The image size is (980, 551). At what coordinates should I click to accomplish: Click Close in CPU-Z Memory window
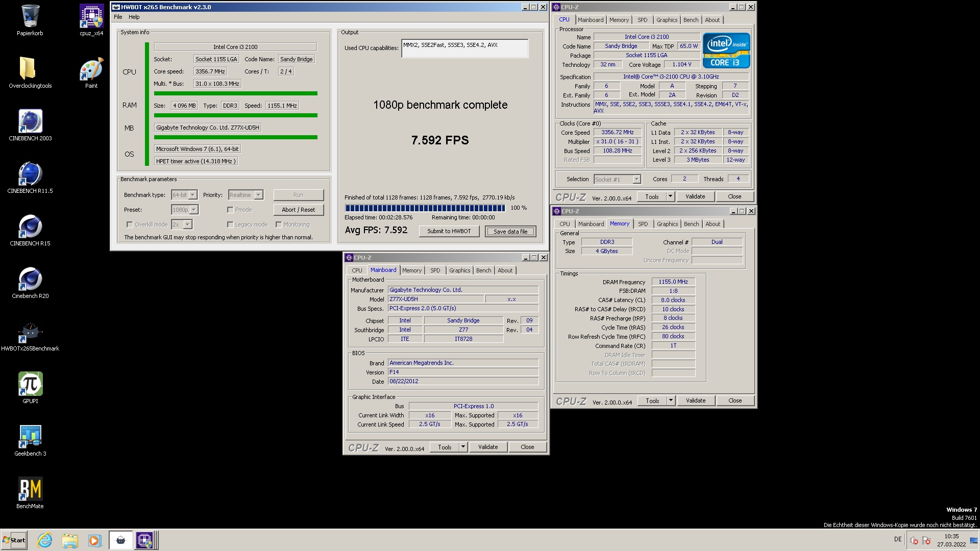click(734, 400)
